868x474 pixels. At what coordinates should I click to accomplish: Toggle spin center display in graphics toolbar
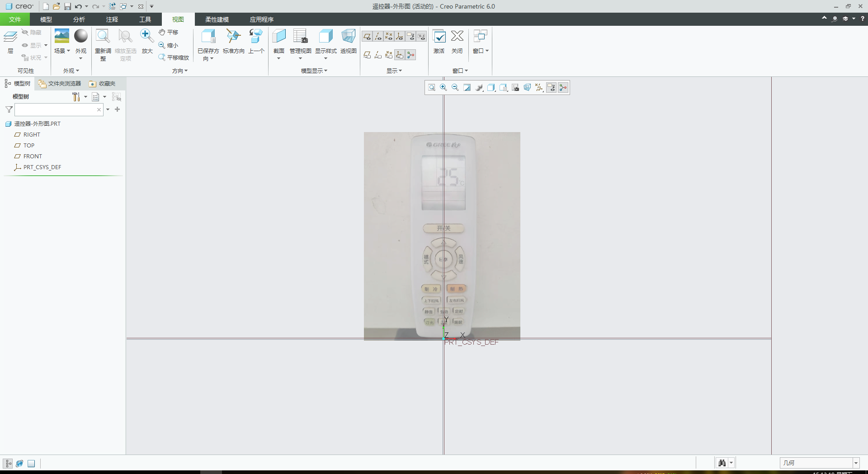coord(563,88)
